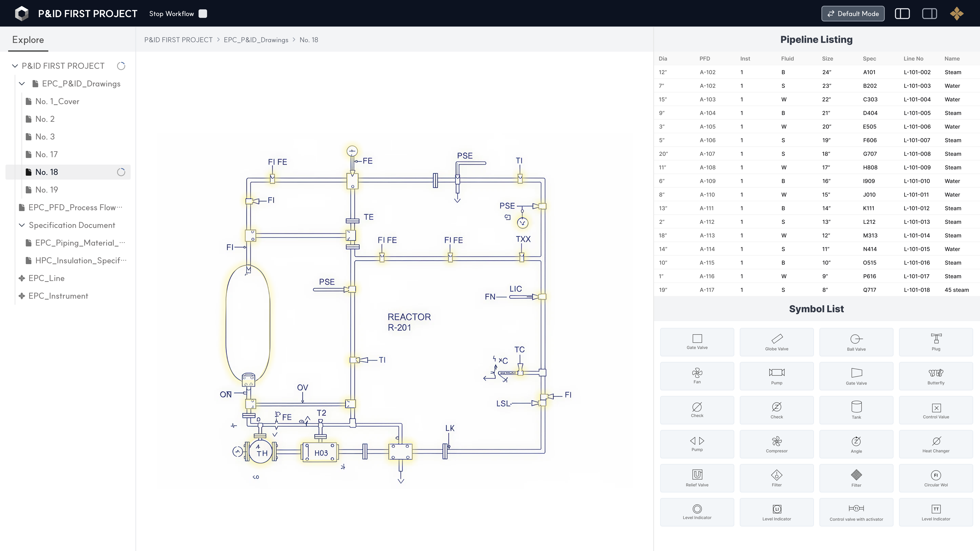This screenshot has height=551, width=980.
Task: Go to EPC_P&ID_Drawings breadcrumb link
Action: (256, 40)
